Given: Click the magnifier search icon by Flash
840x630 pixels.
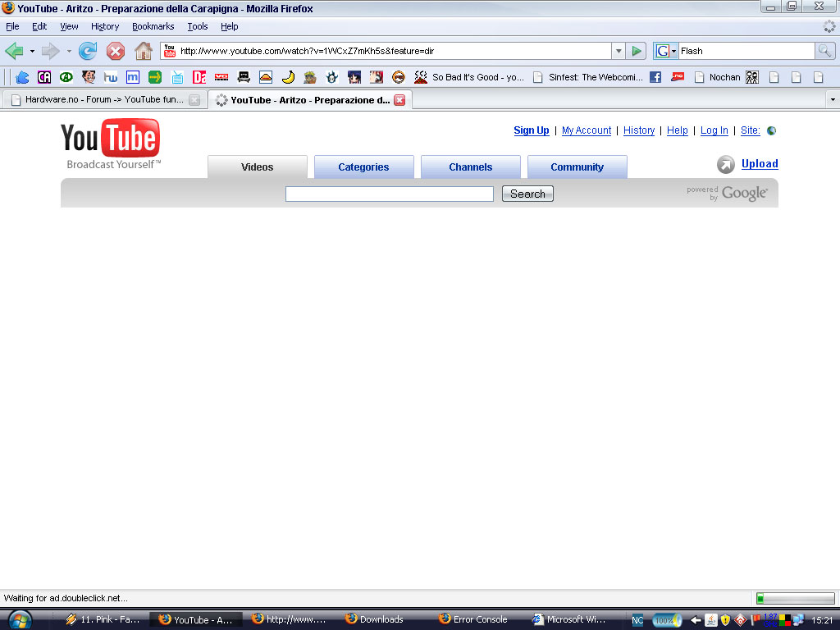Looking at the screenshot, I should coord(824,51).
